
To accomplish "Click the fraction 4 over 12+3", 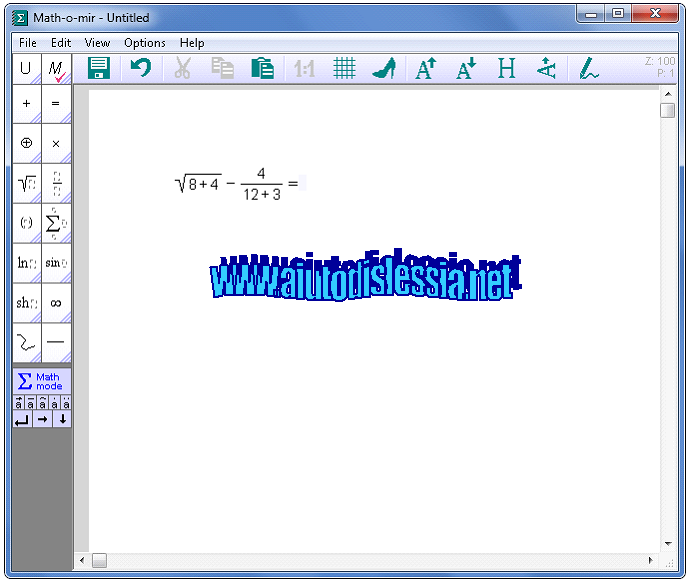I will coord(262,184).
